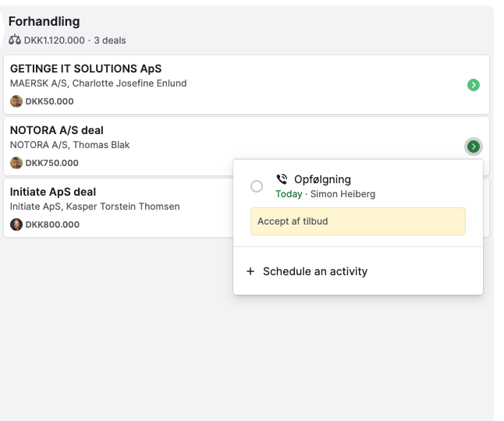Click the phone call icon beside Opfølgning
Image resolution: width=504 pixels, height=421 pixels.
[282, 179]
